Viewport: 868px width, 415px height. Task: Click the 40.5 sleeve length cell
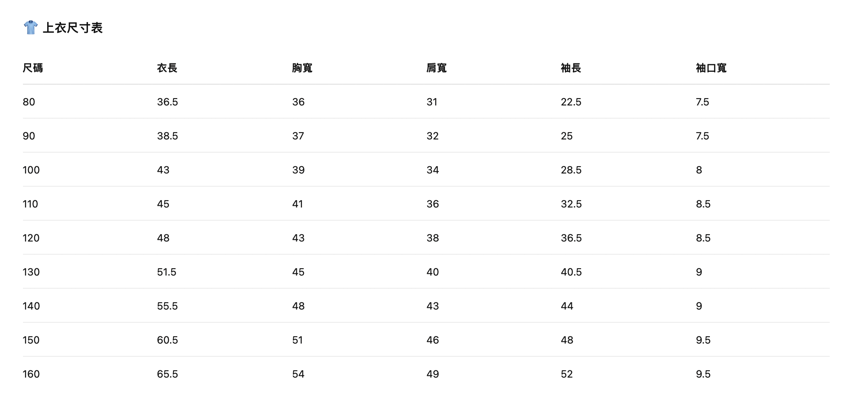point(571,272)
